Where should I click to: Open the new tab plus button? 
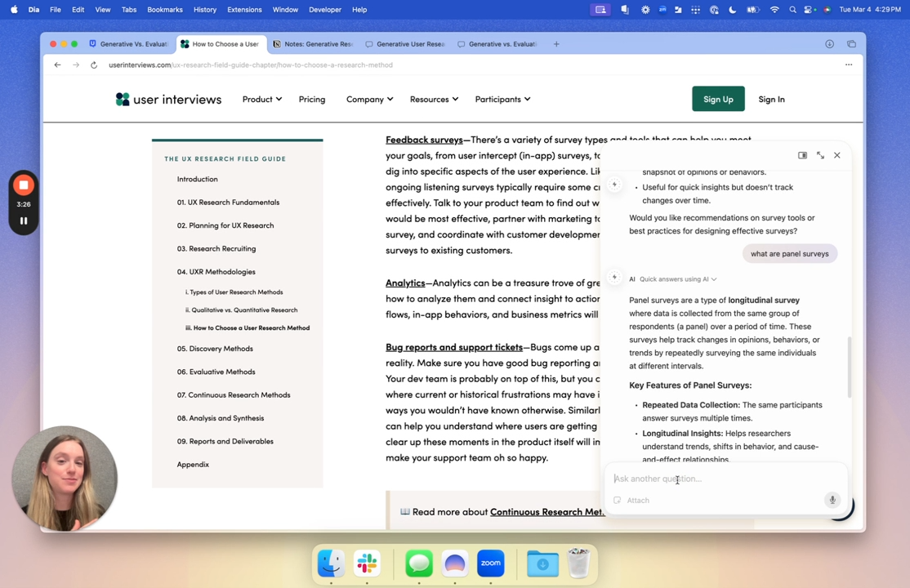(556, 44)
